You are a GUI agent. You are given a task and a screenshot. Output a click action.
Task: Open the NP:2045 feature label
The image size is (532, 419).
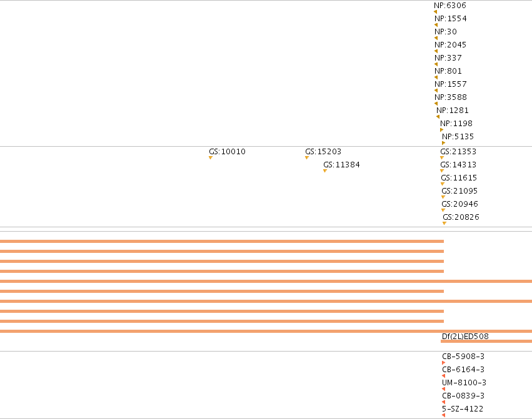click(451, 45)
